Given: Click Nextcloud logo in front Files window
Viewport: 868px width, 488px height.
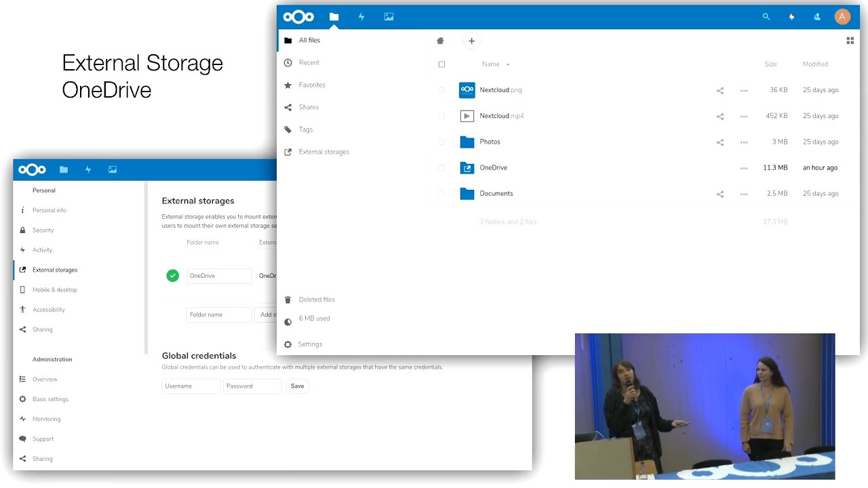Looking at the screenshot, I should click(x=298, y=17).
